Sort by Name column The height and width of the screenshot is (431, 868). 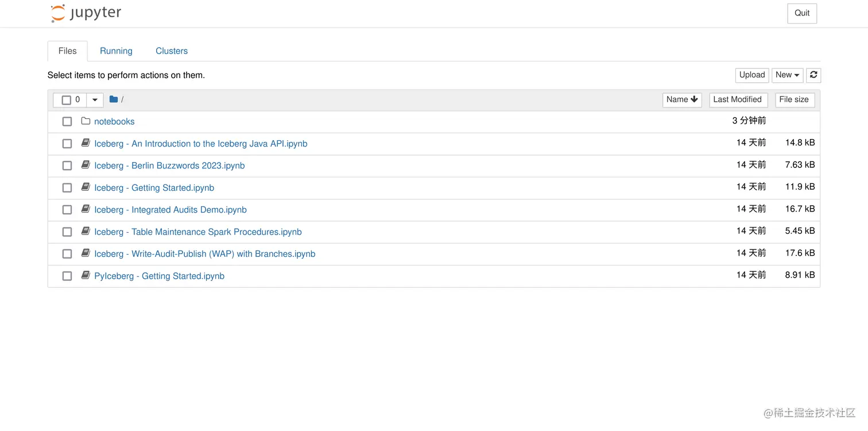682,99
